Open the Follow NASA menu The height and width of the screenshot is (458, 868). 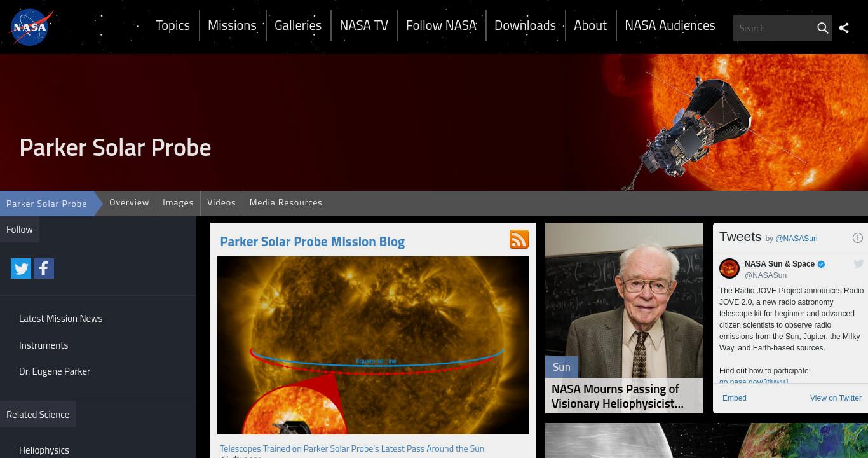tap(441, 25)
